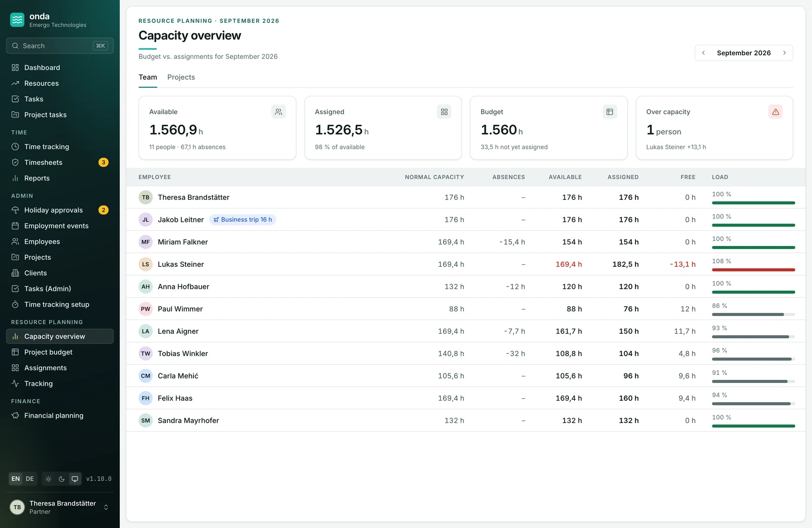Viewport: 812px width, 528px height.
Task: Go to the Employees page
Action: [60, 241]
